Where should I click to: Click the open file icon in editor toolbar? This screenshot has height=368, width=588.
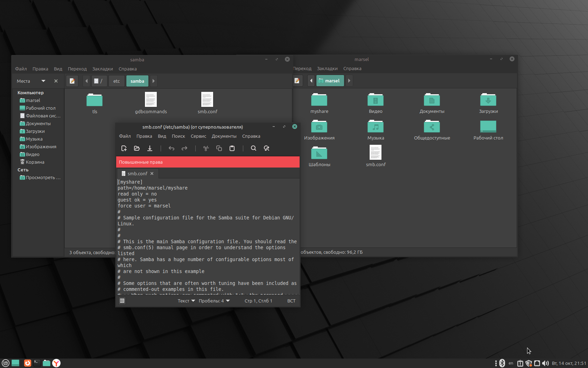pyautogui.click(x=137, y=148)
